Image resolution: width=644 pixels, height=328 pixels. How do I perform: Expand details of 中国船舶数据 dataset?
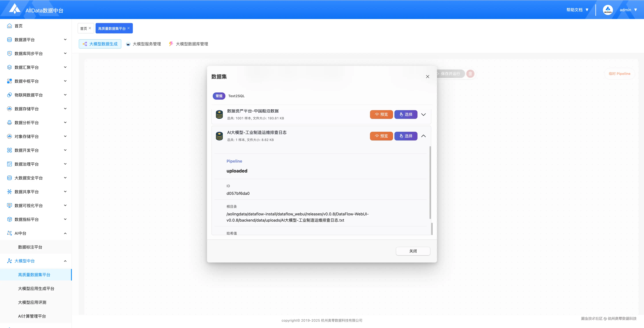pos(423,114)
